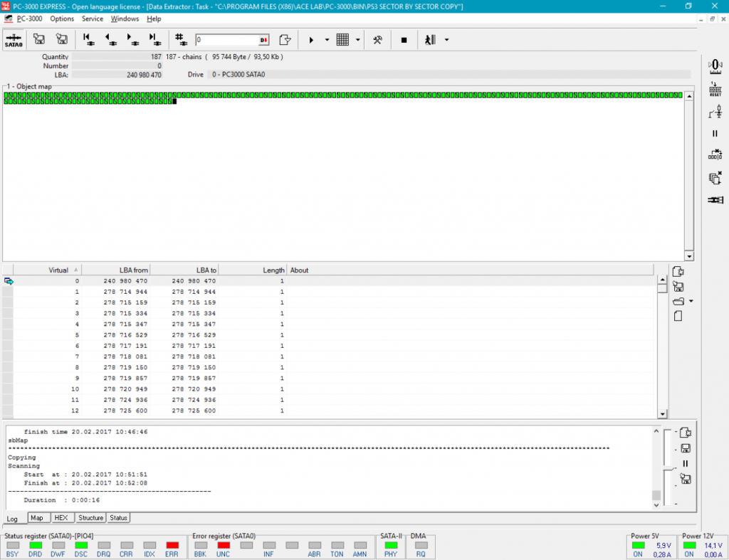729x560 pixels.
Task: Expand the grid view dropdown arrow
Action: [357, 40]
